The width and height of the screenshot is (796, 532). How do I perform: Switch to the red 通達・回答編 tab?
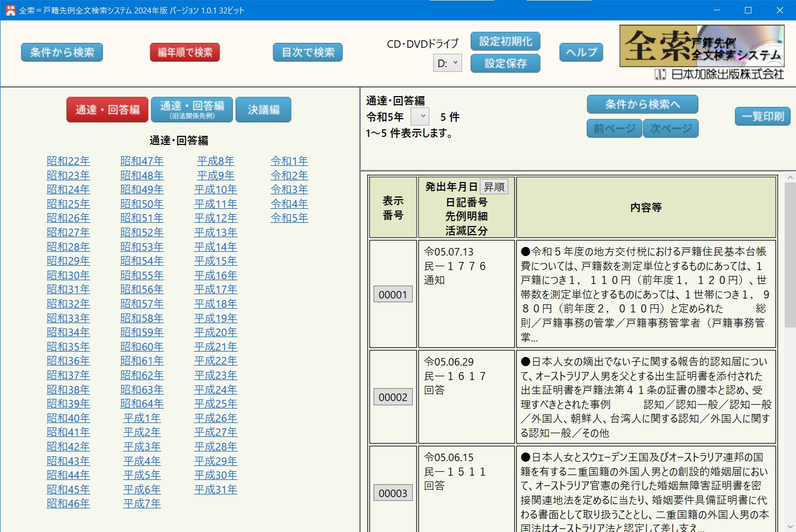click(x=107, y=110)
